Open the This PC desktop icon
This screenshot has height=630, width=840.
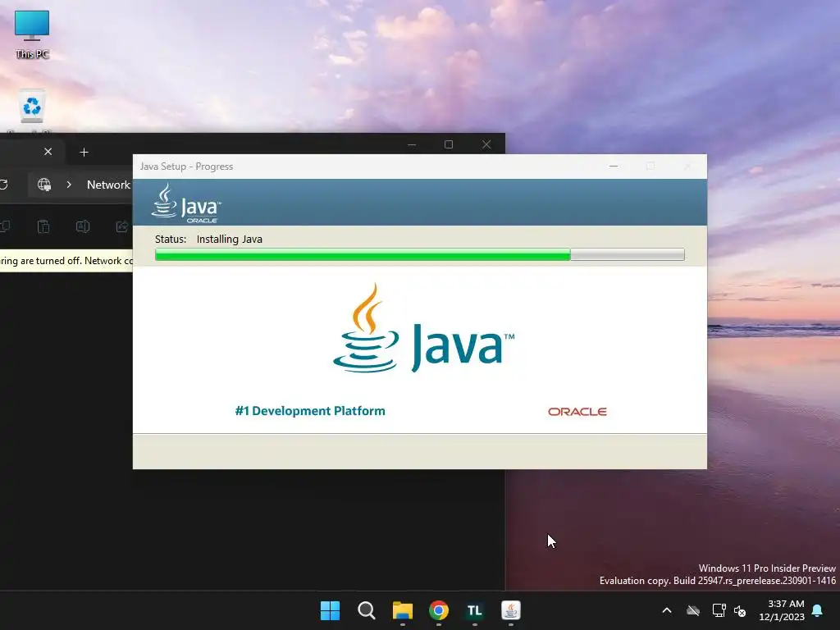[32, 33]
